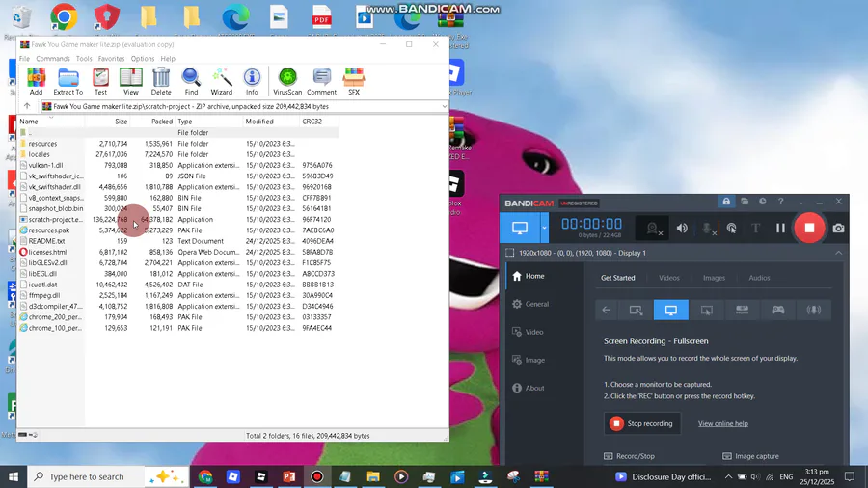Launch the Wizard tool

coord(222,81)
